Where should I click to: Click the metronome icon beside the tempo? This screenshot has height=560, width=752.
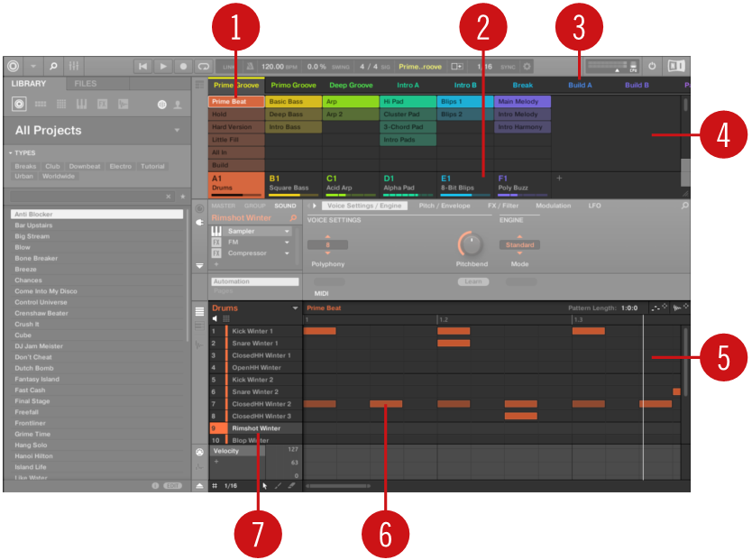click(x=249, y=67)
